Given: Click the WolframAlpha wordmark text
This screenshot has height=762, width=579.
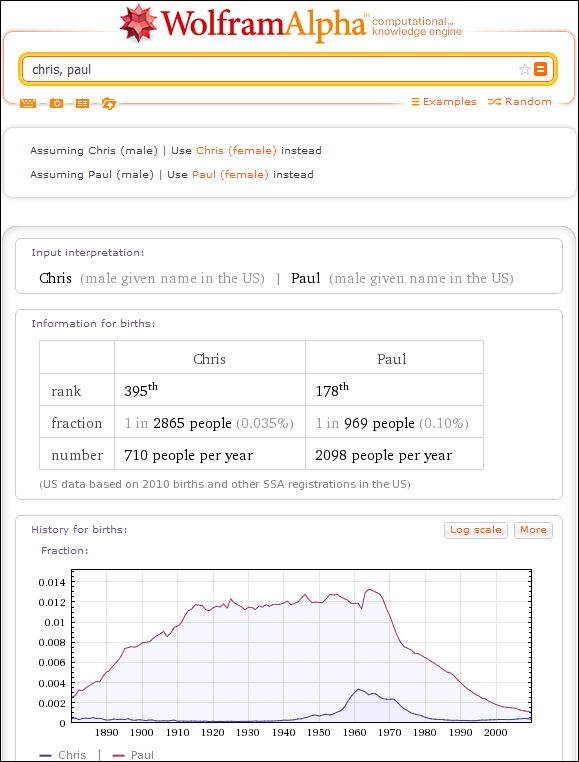Looking at the screenshot, I should tap(263, 24).
